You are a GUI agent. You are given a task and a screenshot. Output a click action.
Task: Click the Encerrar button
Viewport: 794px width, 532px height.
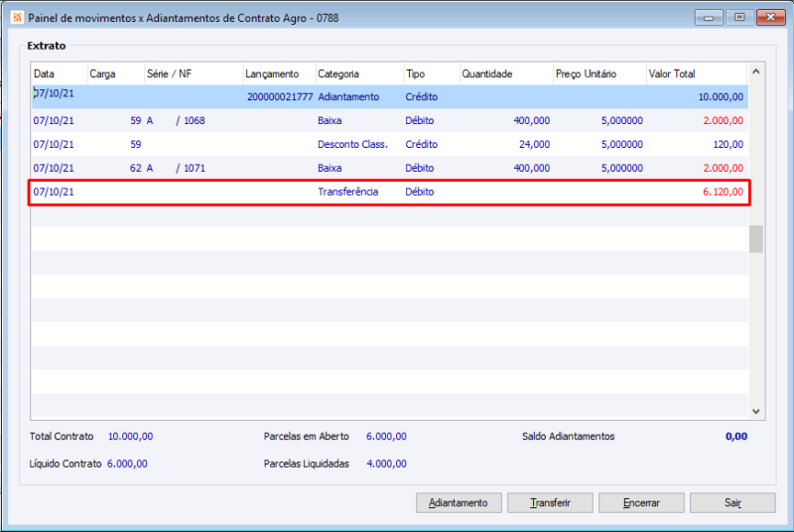tap(641, 502)
